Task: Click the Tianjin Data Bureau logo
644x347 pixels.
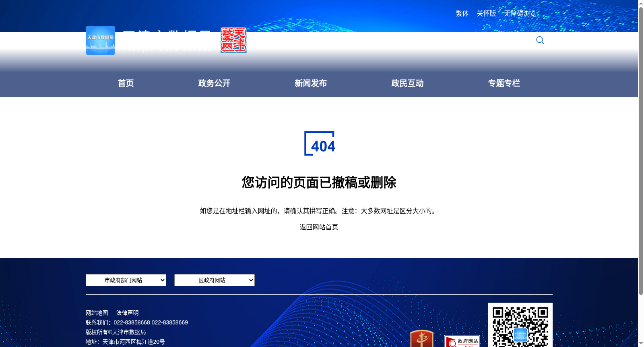Action: [100, 40]
